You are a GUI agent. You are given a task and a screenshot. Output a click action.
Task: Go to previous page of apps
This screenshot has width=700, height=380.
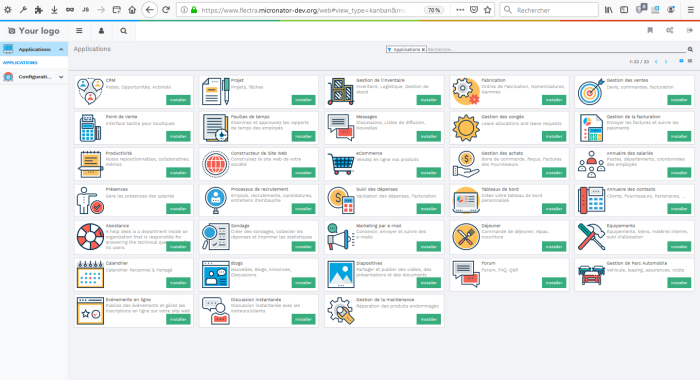click(x=656, y=62)
